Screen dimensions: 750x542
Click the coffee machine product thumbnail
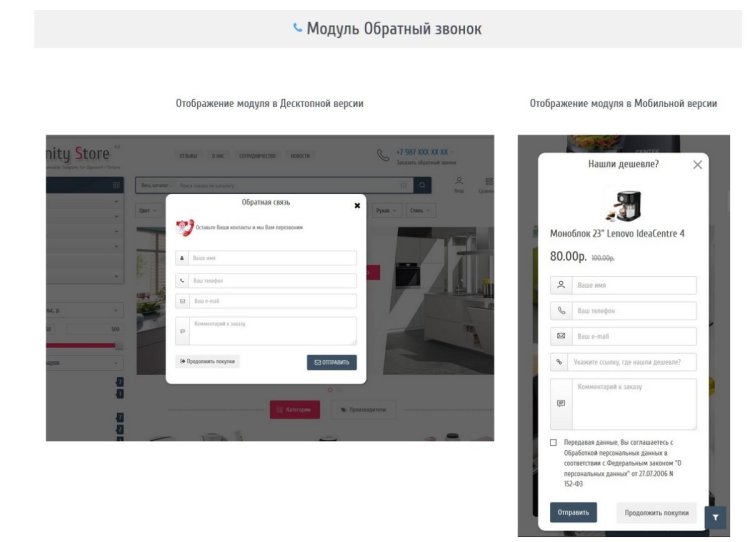pyautogui.click(x=624, y=205)
